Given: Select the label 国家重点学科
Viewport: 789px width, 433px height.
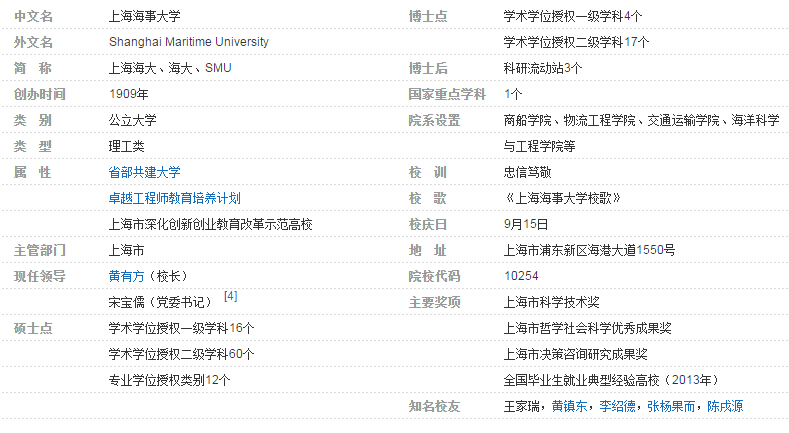Looking at the screenshot, I should 447,95.
